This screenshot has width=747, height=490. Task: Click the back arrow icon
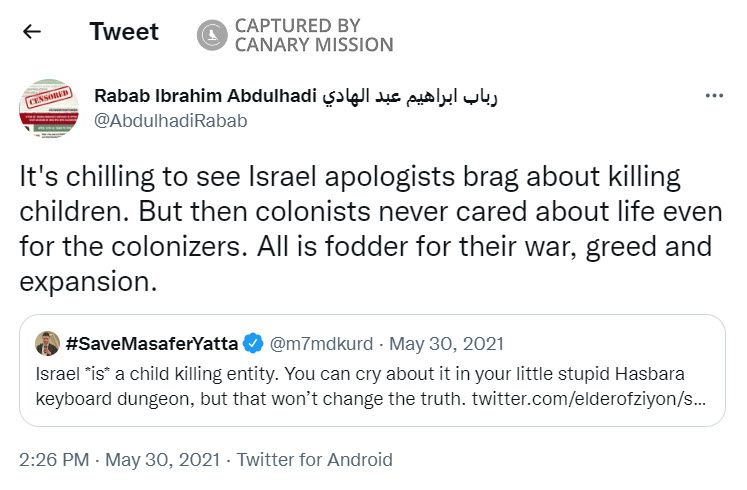tap(32, 32)
